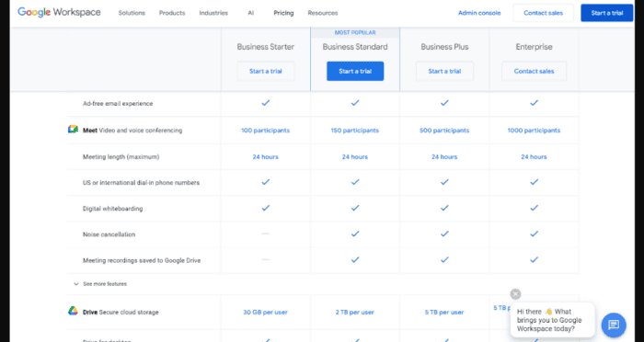Click Meet Video and voice conferencing label

point(132,131)
